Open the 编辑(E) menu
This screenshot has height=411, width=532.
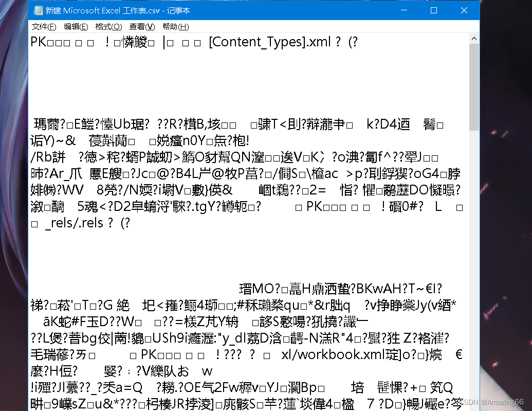point(76,27)
